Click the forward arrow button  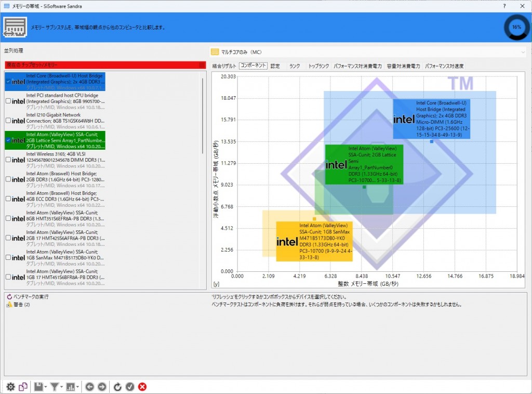tap(102, 387)
